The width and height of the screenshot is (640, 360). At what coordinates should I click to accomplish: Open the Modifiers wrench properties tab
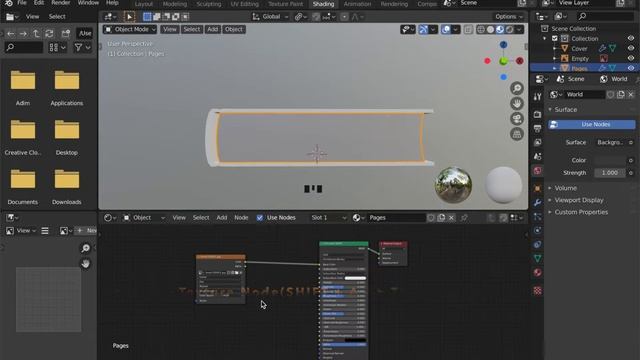538,202
